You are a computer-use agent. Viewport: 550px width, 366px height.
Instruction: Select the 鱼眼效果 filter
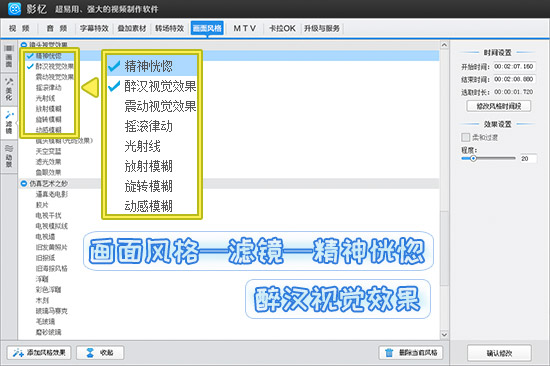48,172
